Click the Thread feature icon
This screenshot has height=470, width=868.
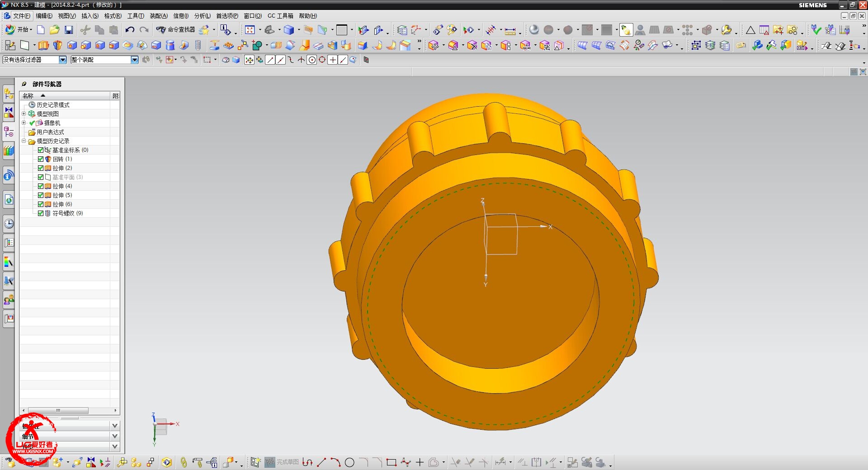pos(198,45)
